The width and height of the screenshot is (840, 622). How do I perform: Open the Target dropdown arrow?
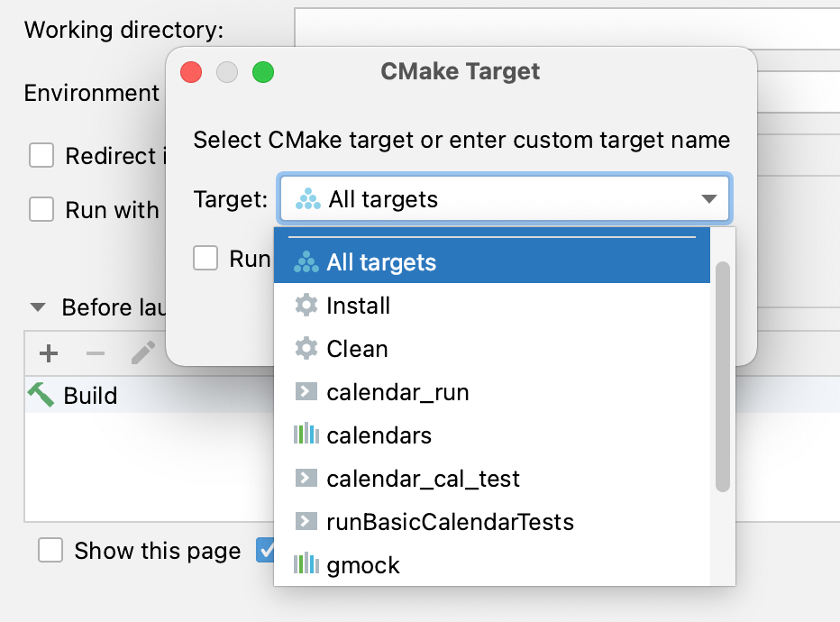tap(708, 198)
